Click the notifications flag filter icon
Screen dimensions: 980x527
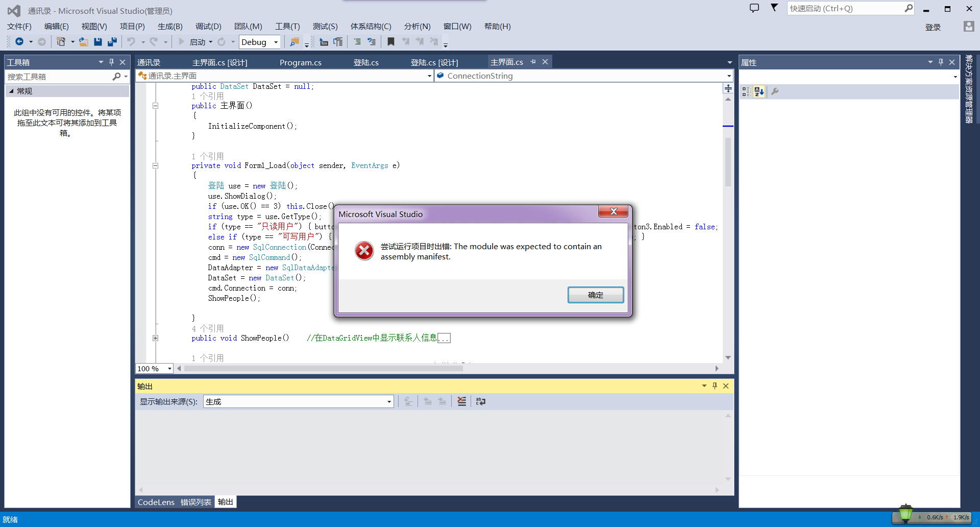click(774, 8)
